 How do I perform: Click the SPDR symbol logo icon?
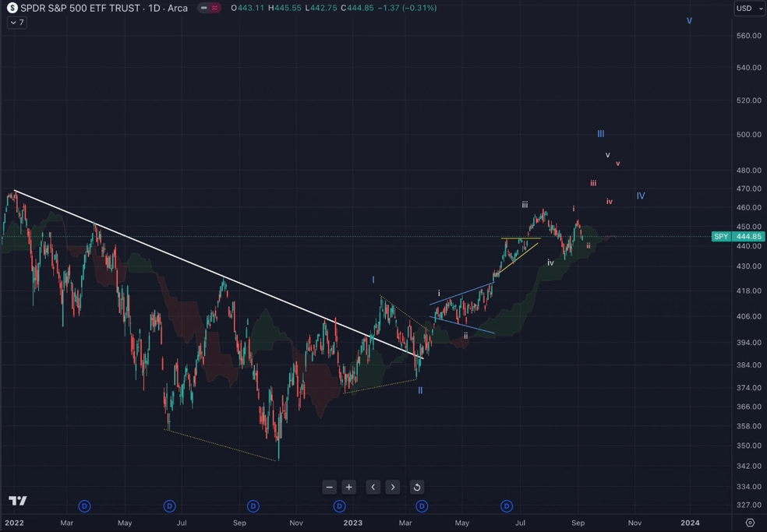pos(12,8)
